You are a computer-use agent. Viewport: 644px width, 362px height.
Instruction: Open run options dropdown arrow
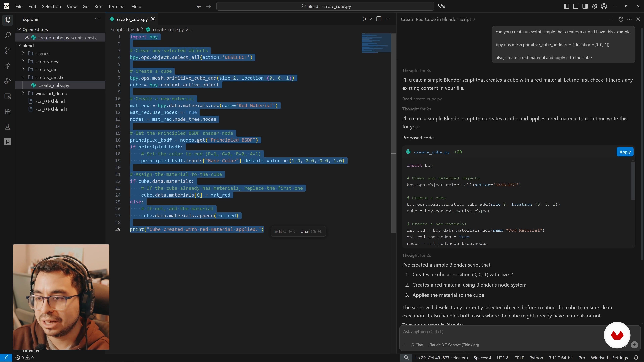[370, 19]
